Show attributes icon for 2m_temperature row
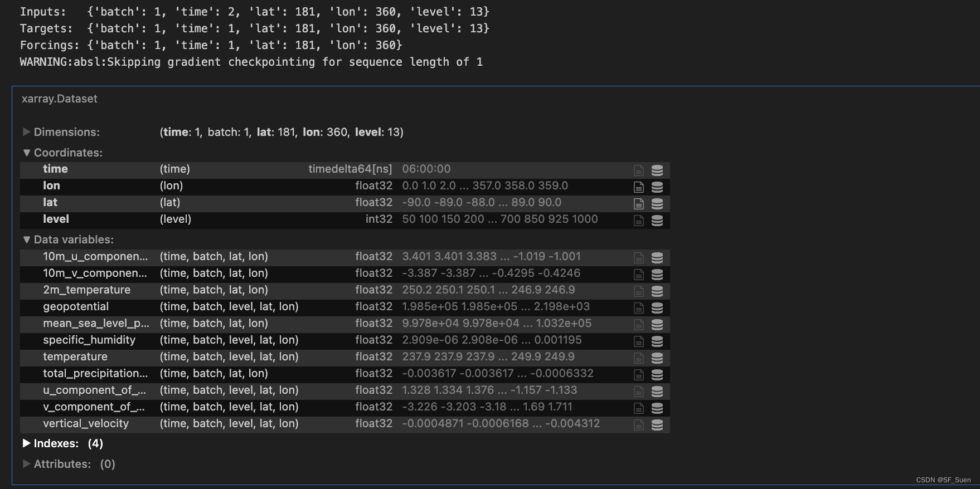Viewport: 980px width, 489px height. (639, 291)
